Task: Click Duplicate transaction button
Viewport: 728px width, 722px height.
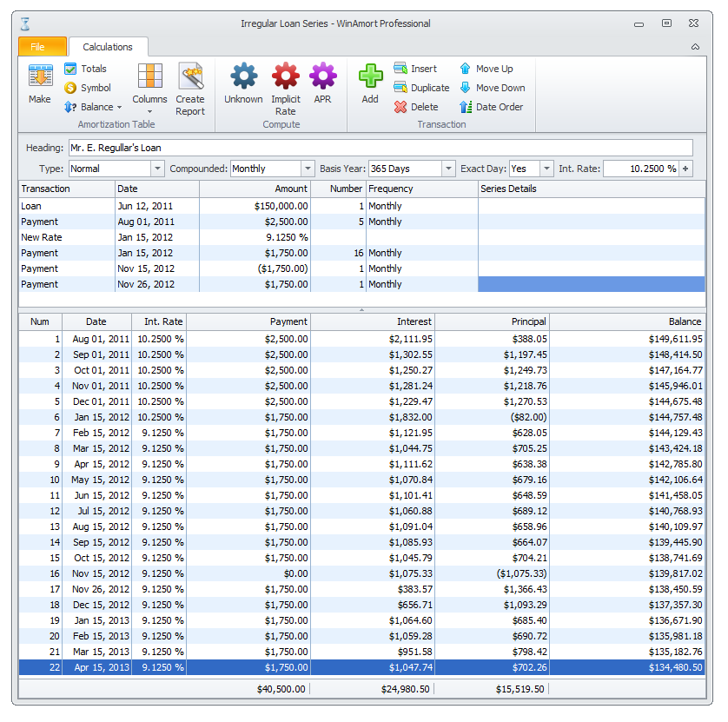Action: 421,88
